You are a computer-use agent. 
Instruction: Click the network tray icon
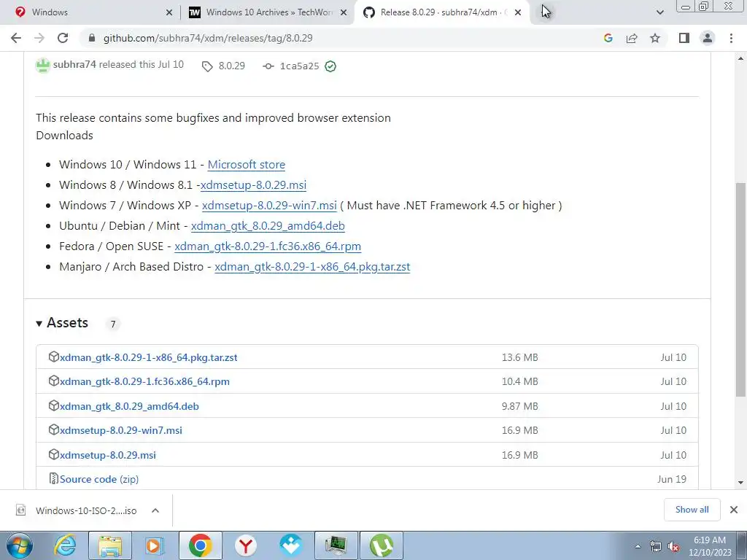pos(656,546)
